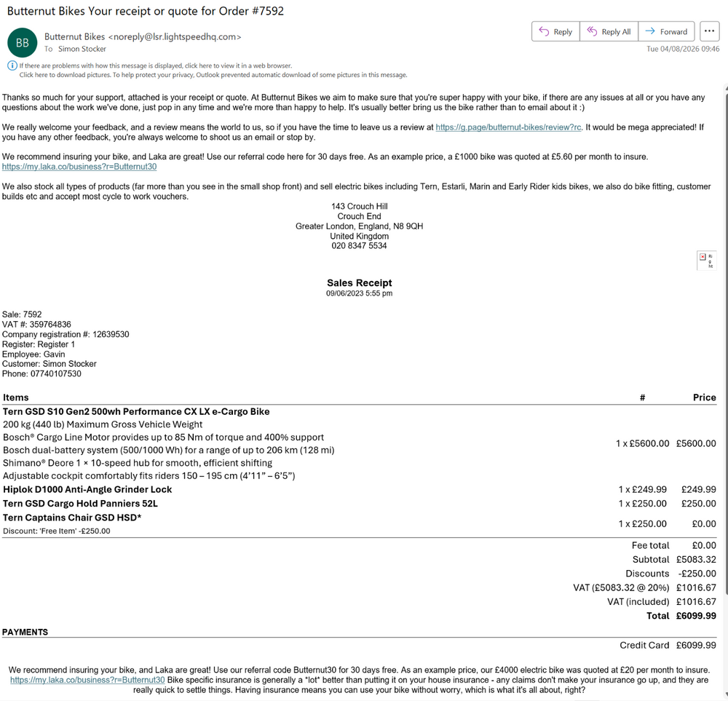Click the Subtotal £5083.32 value

[696, 559]
